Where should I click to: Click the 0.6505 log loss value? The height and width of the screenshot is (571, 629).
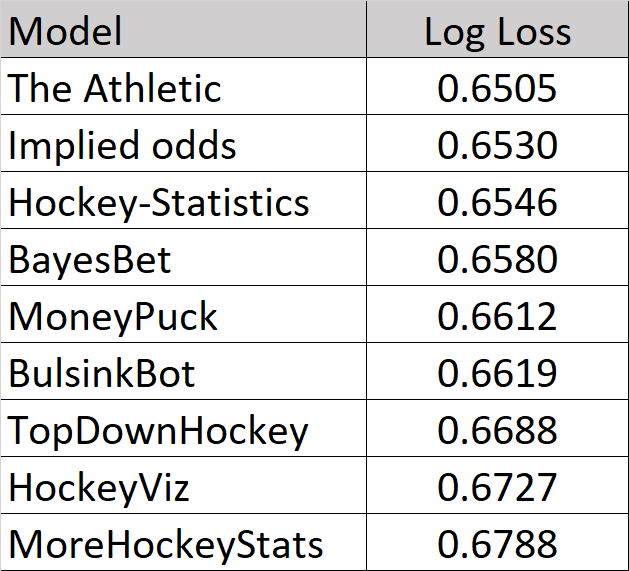click(x=497, y=88)
